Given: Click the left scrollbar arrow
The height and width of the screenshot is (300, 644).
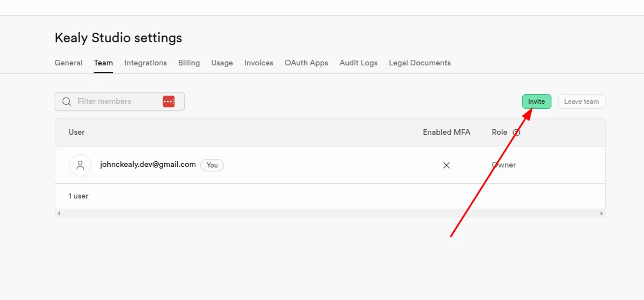Looking at the screenshot, I should pos(59,213).
